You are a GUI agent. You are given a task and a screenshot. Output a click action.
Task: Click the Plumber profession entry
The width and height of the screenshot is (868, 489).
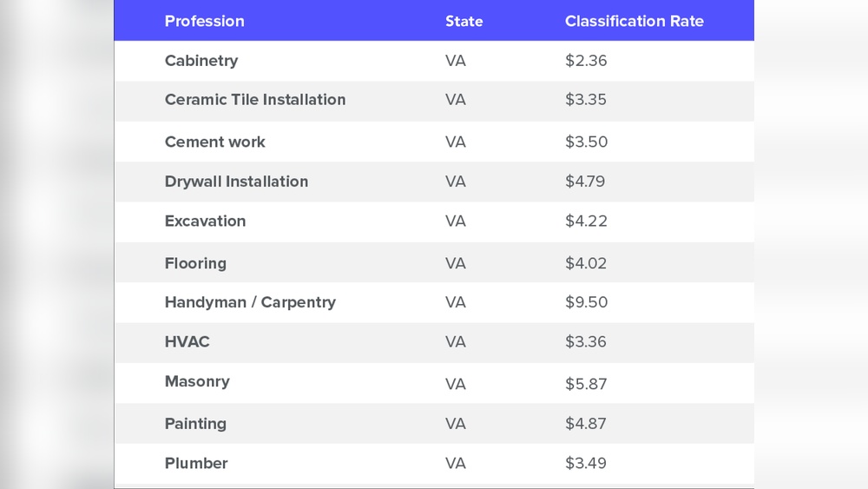(x=196, y=464)
